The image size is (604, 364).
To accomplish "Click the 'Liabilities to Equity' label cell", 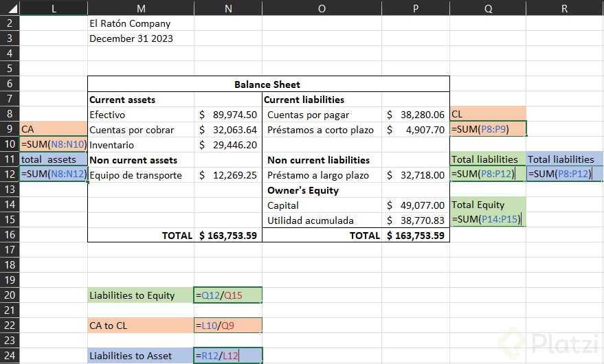I will click(141, 295).
